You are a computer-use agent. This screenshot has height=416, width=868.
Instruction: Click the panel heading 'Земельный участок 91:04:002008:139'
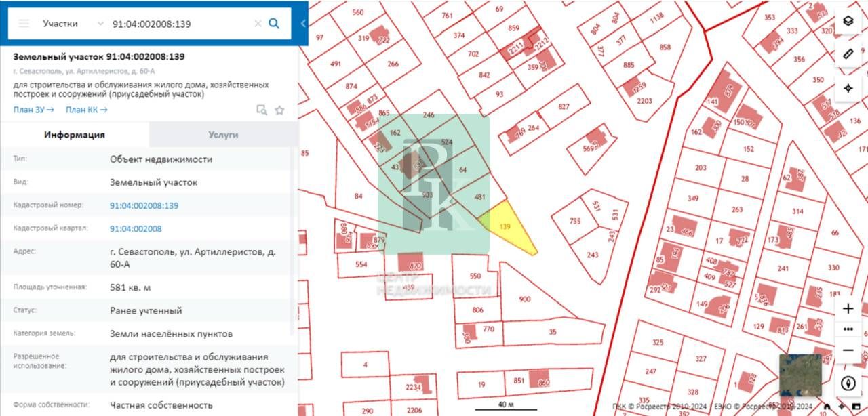[99, 57]
